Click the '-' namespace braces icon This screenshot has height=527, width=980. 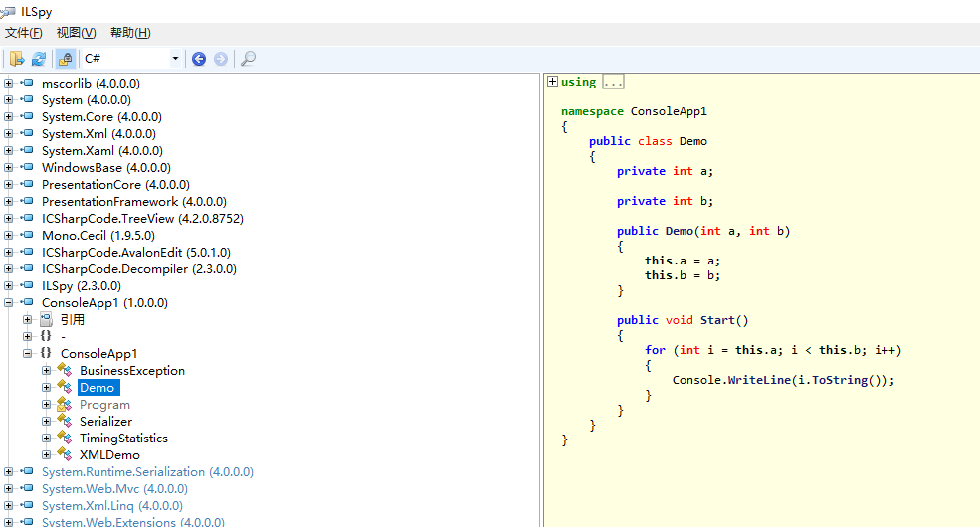46,336
